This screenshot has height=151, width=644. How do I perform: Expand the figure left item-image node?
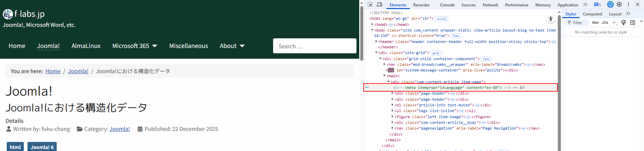point(392,117)
